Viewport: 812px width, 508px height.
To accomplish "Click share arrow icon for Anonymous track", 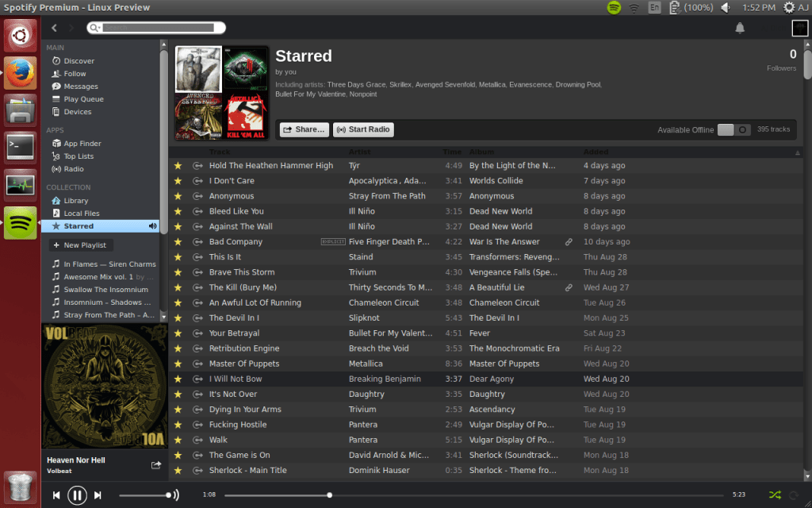I will [197, 196].
